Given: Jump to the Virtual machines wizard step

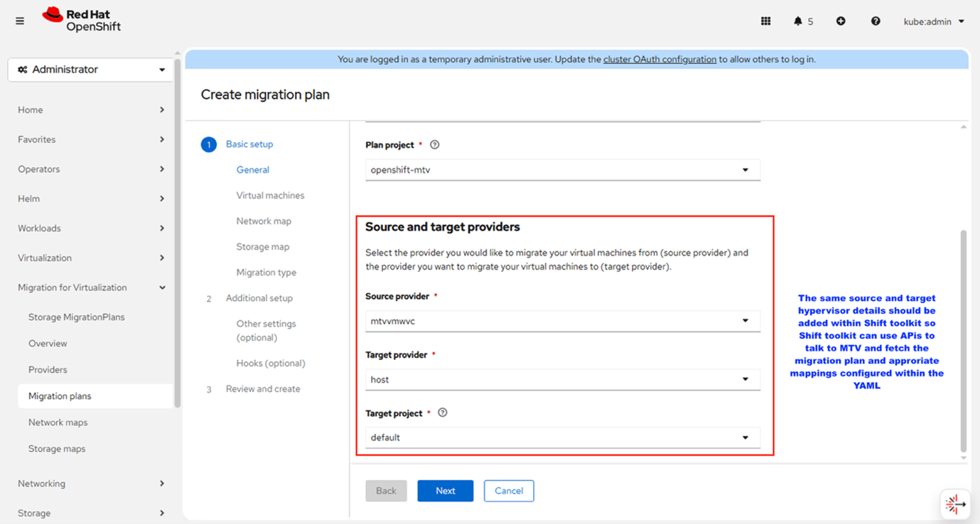Looking at the screenshot, I should [270, 195].
